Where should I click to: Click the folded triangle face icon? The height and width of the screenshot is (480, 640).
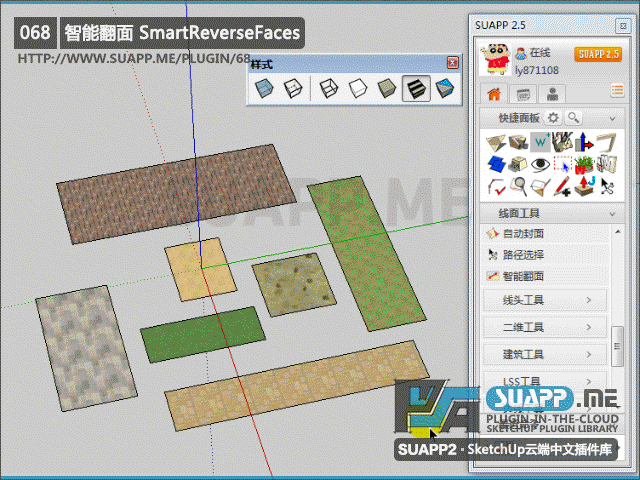(497, 142)
